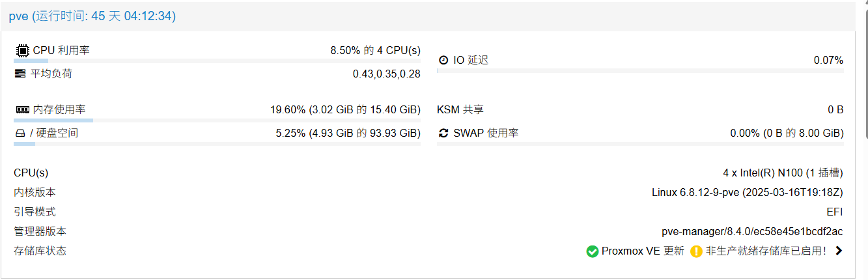The height and width of the screenshot is (280, 868).
Task: Click the CPU chip icon beside CPU 利用率
Action: pyautogui.click(x=22, y=50)
